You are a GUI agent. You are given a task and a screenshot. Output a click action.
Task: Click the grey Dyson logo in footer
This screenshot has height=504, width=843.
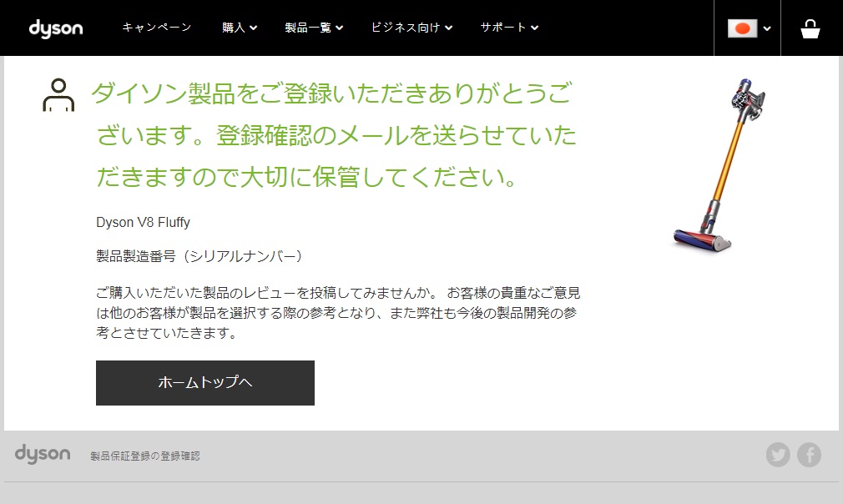pyautogui.click(x=43, y=454)
